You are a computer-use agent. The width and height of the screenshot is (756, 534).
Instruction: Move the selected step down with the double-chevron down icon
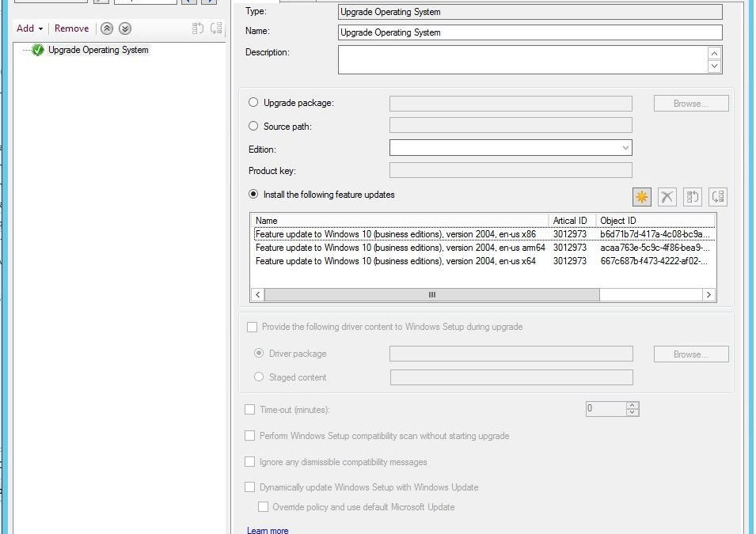click(x=125, y=29)
